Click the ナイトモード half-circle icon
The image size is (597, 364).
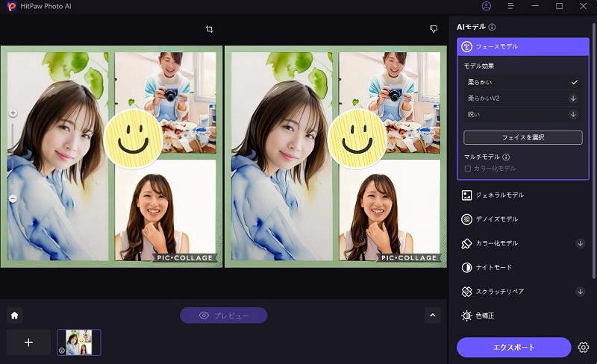coord(466,268)
